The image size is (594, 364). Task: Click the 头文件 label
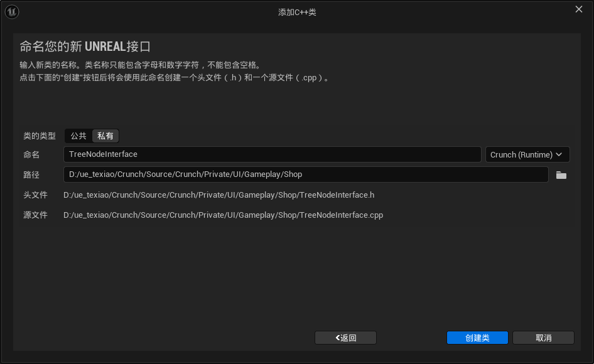[x=35, y=195]
